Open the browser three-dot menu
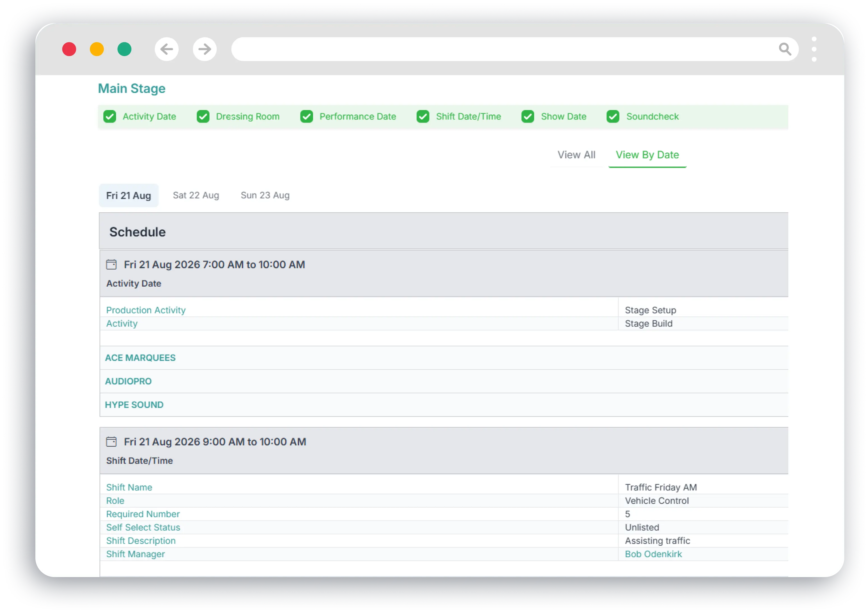 click(814, 49)
